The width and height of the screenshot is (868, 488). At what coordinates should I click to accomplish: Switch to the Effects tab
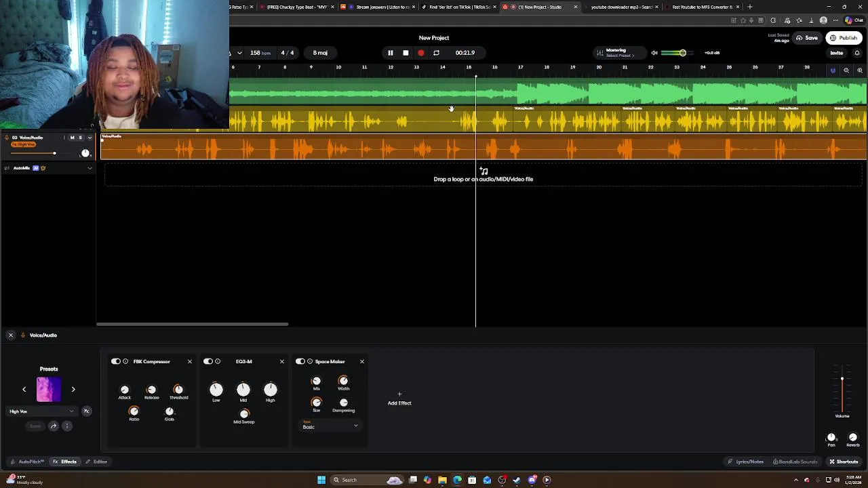(65, 462)
